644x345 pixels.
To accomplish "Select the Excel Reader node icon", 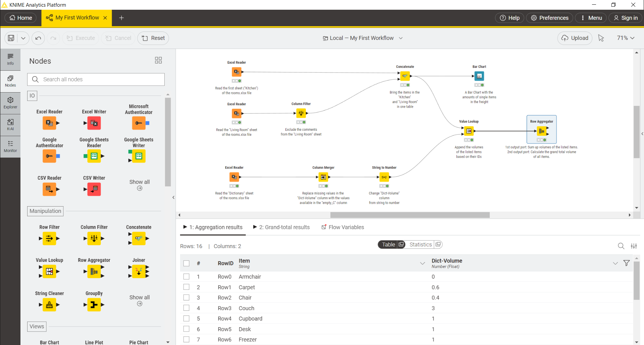I will (49, 123).
